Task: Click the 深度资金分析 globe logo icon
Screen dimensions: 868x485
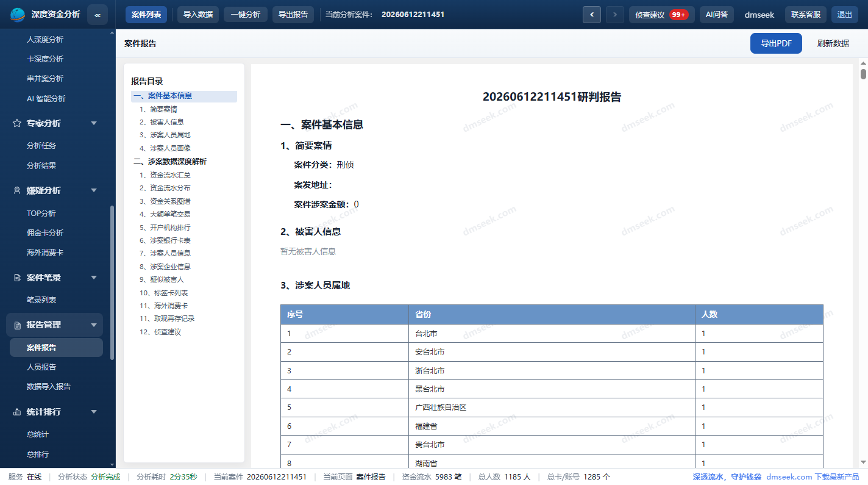Action: [18, 14]
